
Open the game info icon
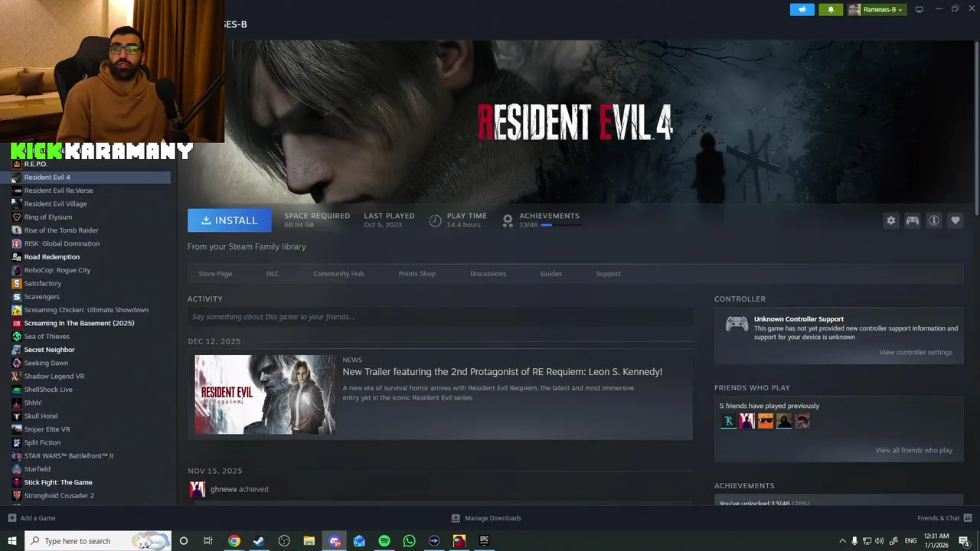point(933,220)
